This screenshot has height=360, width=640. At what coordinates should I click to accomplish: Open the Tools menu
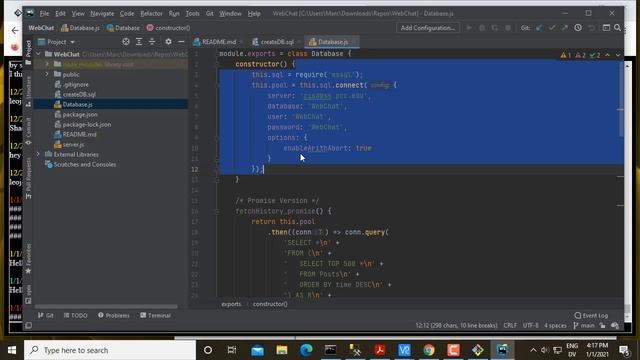pyautogui.click(x=192, y=13)
